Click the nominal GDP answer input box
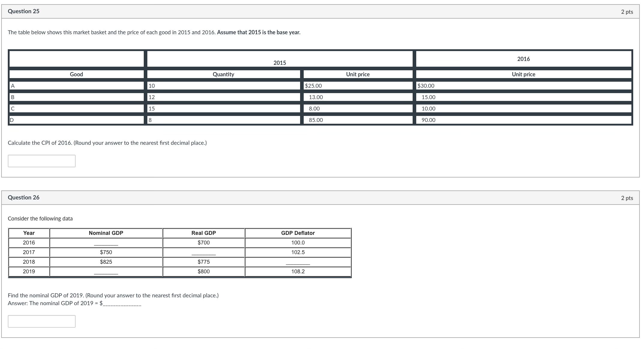 [41, 321]
